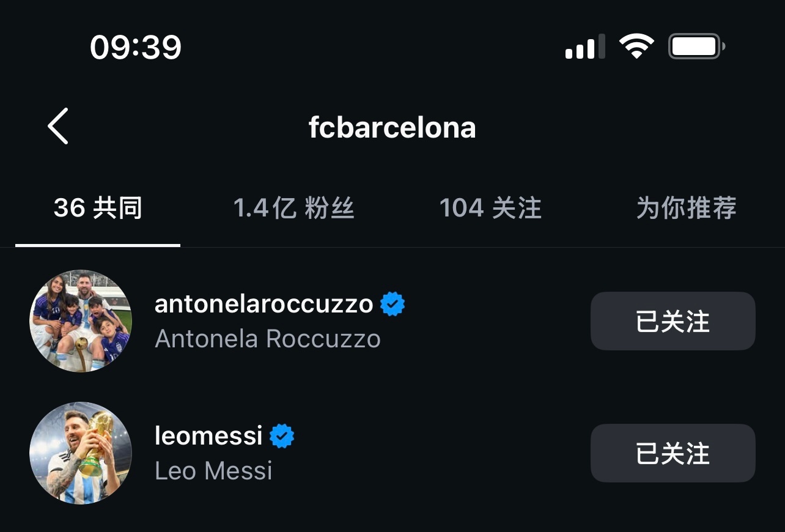Tap the verified badge beside antonelaroccuzzo
The image size is (785, 532).
tap(392, 304)
